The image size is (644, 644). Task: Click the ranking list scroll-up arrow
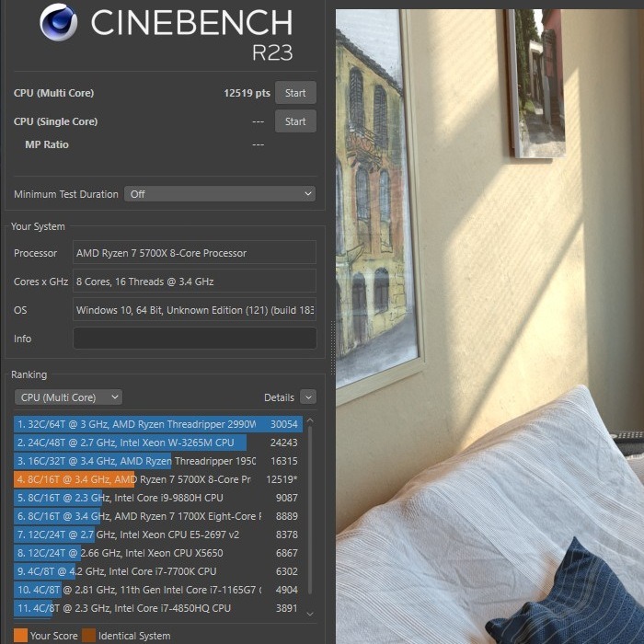[310, 421]
